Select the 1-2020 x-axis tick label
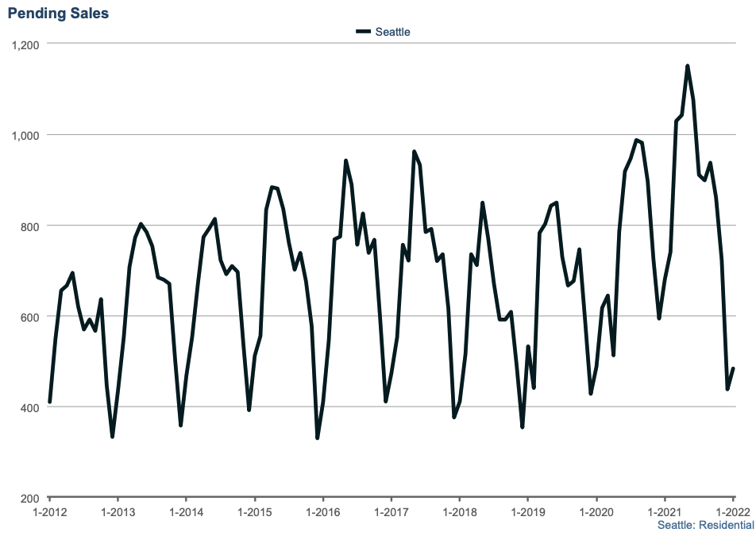Screen dimensions: 756x536 point(596,512)
